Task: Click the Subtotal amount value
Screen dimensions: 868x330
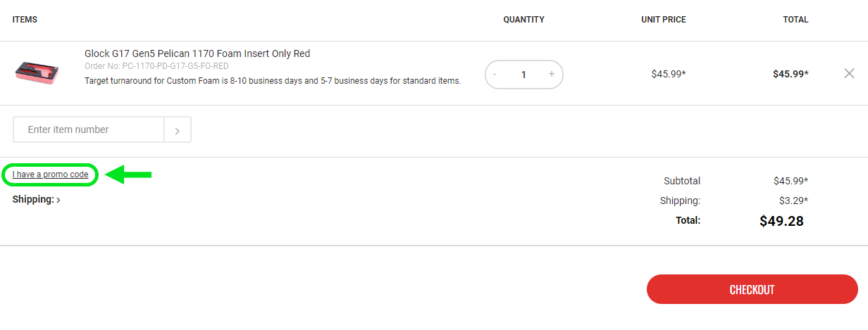Action: click(x=790, y=181)
